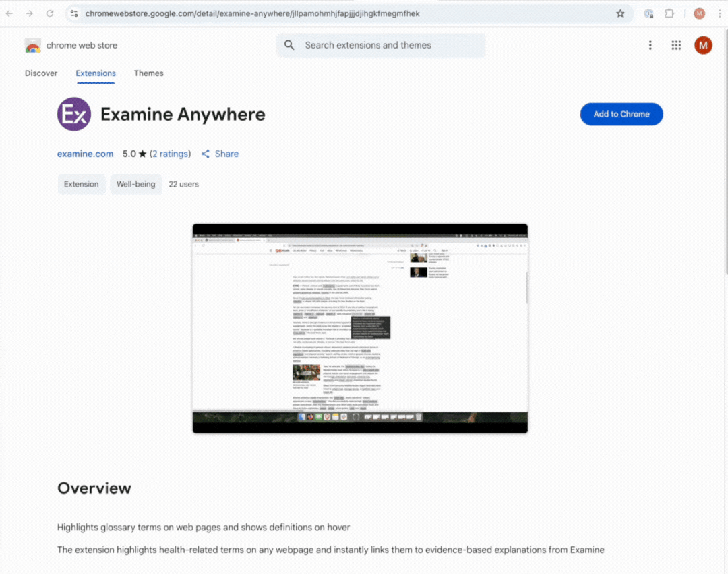Viewport: 728px width, 574px height.
Task: Click the site information icon in address bar
Action: point(74,13)
